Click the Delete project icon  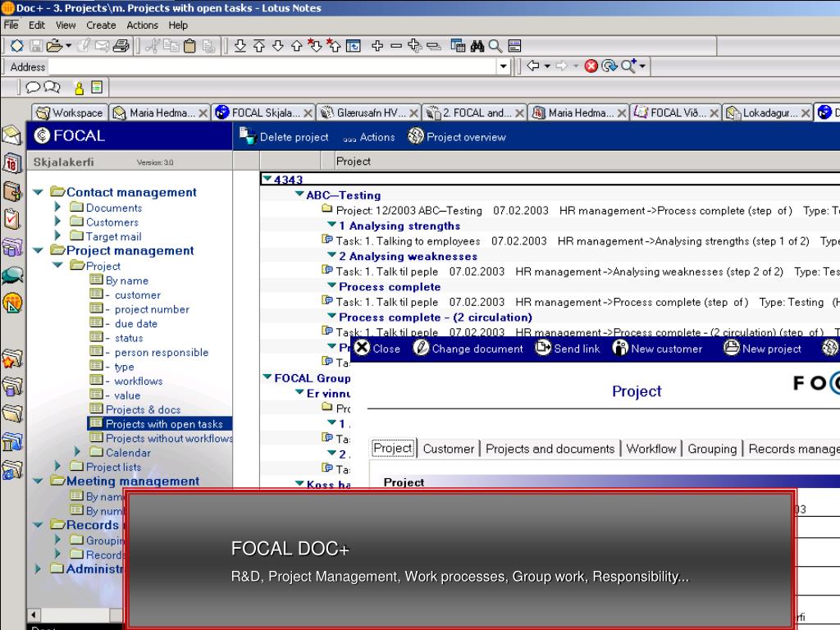tap(248, 136)
